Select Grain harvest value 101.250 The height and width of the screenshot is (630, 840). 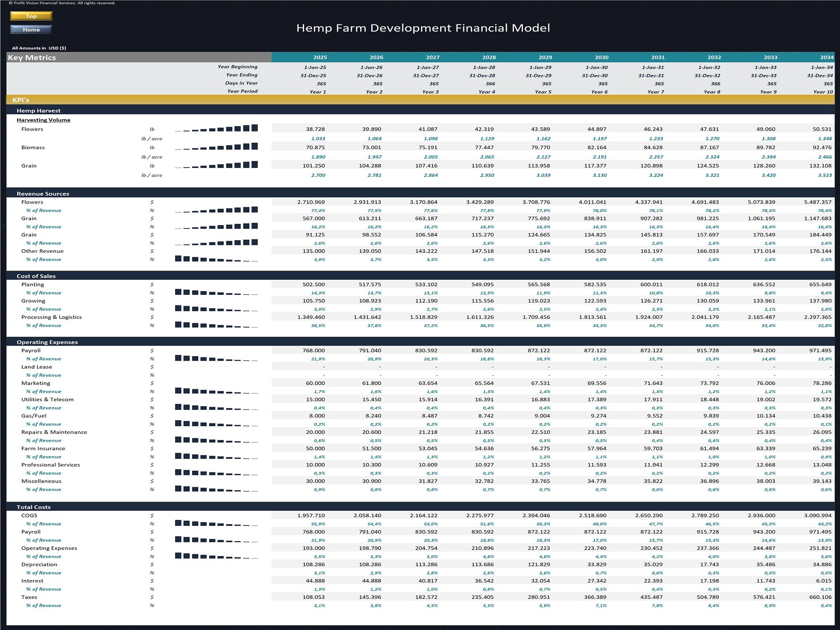[313, 166]
